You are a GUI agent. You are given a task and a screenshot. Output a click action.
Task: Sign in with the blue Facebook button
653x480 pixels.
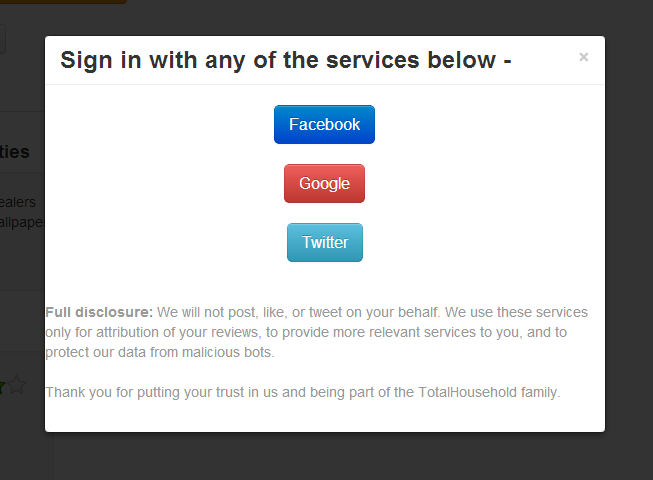click(324, 125)
